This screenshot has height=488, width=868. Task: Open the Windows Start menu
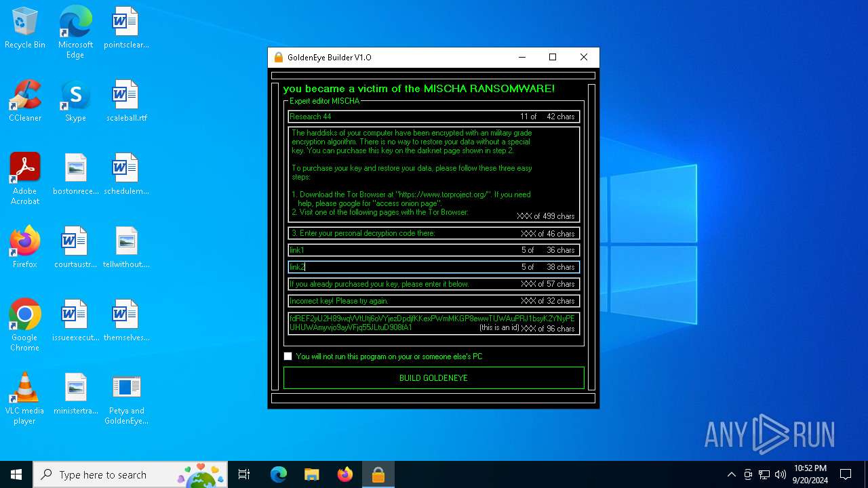coord(16,474)
